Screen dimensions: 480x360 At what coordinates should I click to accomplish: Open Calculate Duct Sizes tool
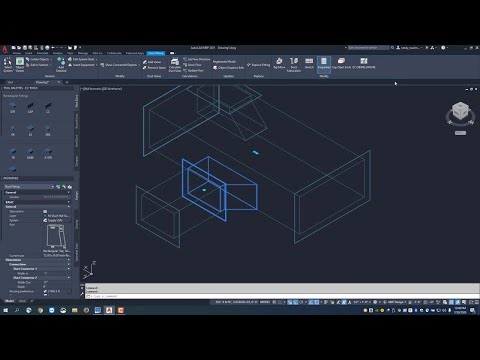click(x=175, y=65)
